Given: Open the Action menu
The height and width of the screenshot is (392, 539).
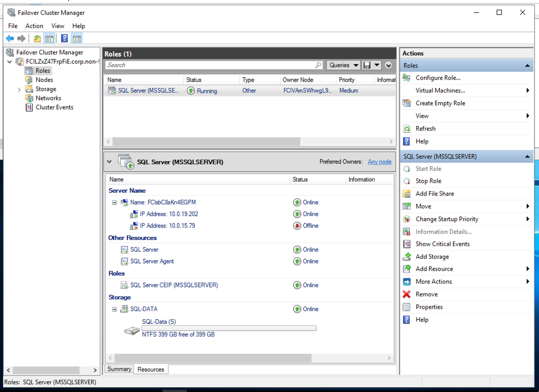Looking at the screenshot, I should point(35,26).
